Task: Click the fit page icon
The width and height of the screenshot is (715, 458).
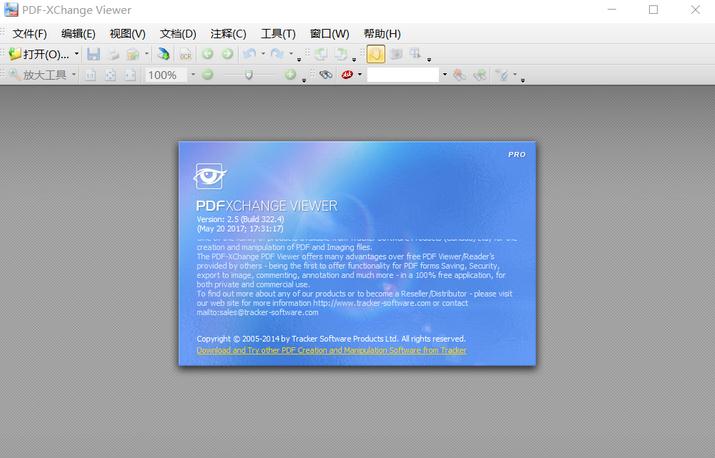Action: tap(110, 75)
